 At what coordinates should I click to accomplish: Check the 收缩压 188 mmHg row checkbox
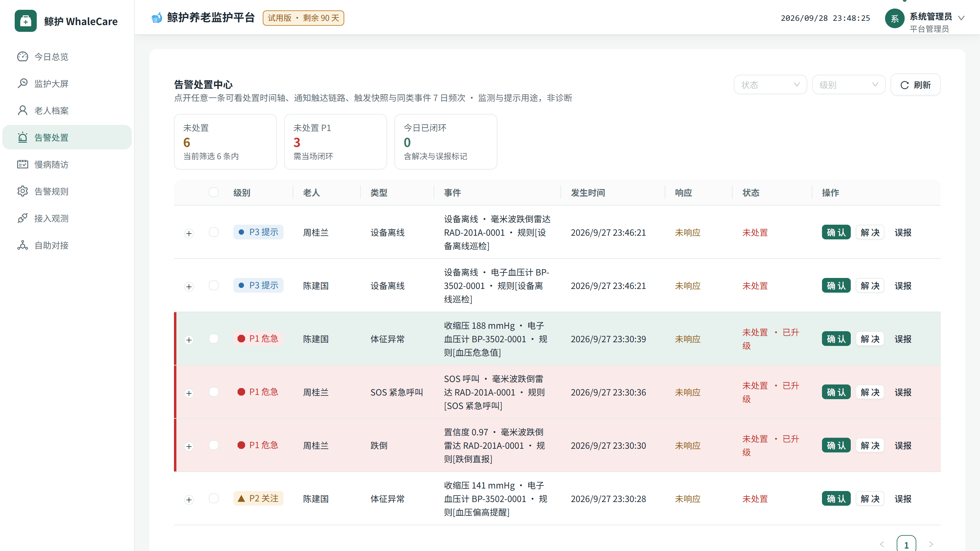tap(214, 339)
